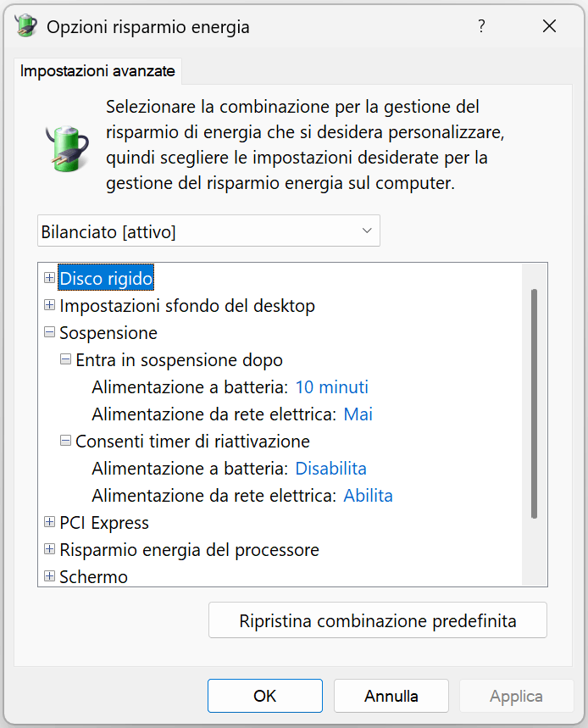The image size is (588, 728).
Task: Expand Impostazioni sfondo del desktop
Action: pos(50,305)
